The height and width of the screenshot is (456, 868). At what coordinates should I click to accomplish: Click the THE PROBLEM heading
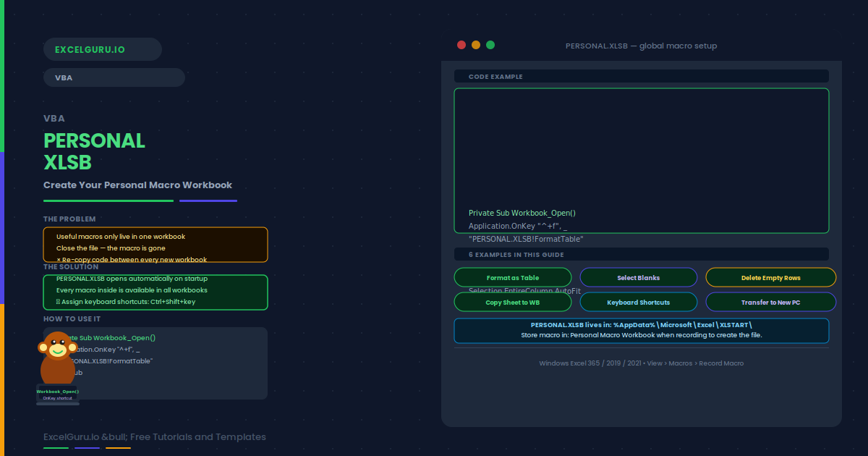coord(69,219)
